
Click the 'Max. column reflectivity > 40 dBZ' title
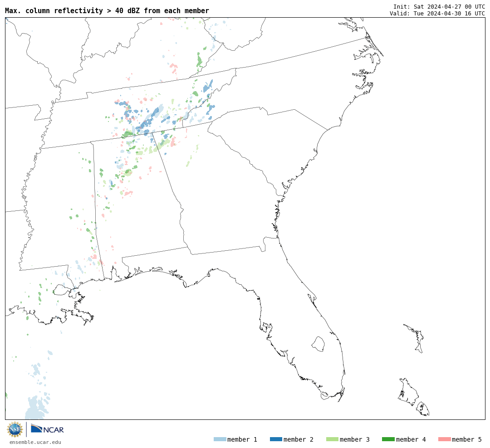click(x=107, y=10)
